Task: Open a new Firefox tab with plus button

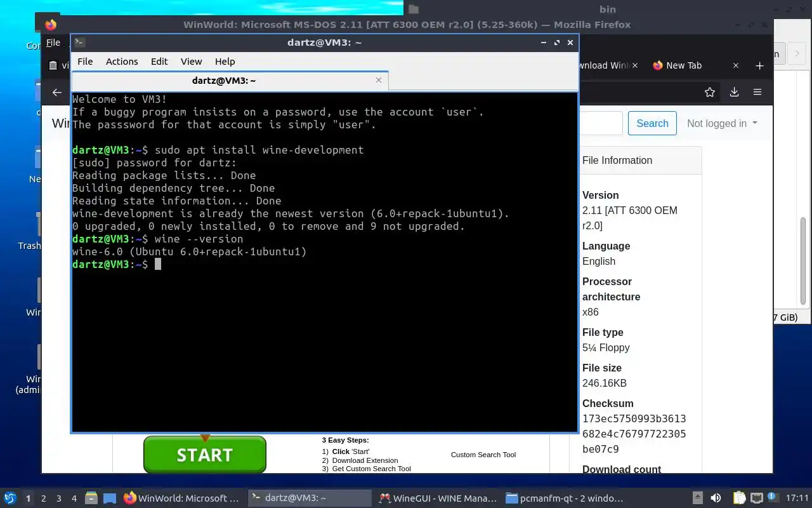Action: tap(759, 65)
